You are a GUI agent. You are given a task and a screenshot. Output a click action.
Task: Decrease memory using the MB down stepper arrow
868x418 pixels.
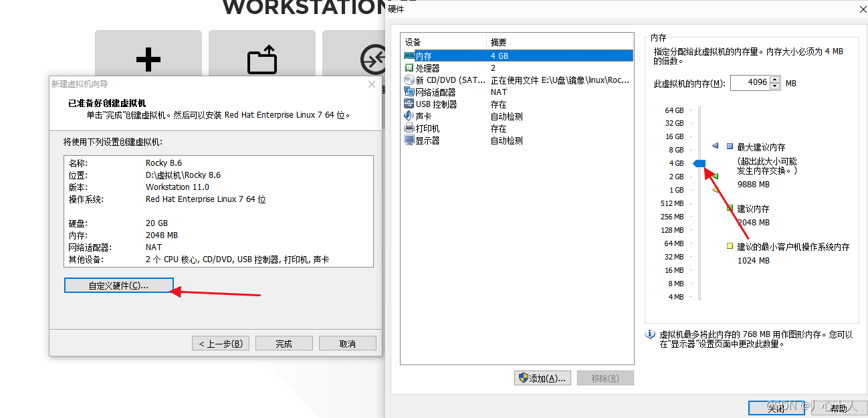774,86
